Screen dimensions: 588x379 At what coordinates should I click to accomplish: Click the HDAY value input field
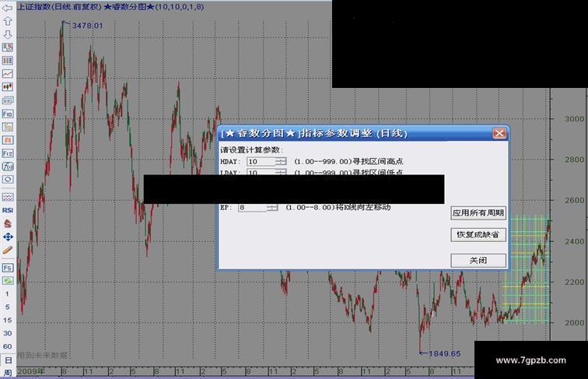coord(261,161)
